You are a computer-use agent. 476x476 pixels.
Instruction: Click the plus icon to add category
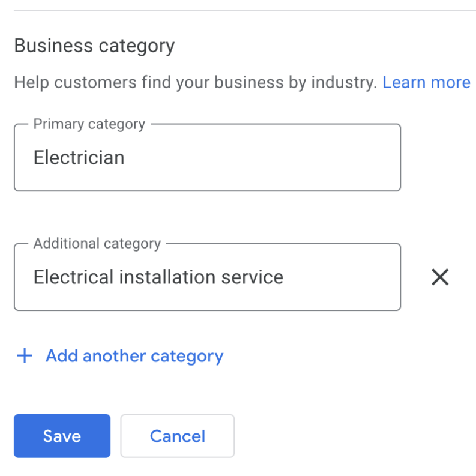pyautogui.click(x=24, y=356)
